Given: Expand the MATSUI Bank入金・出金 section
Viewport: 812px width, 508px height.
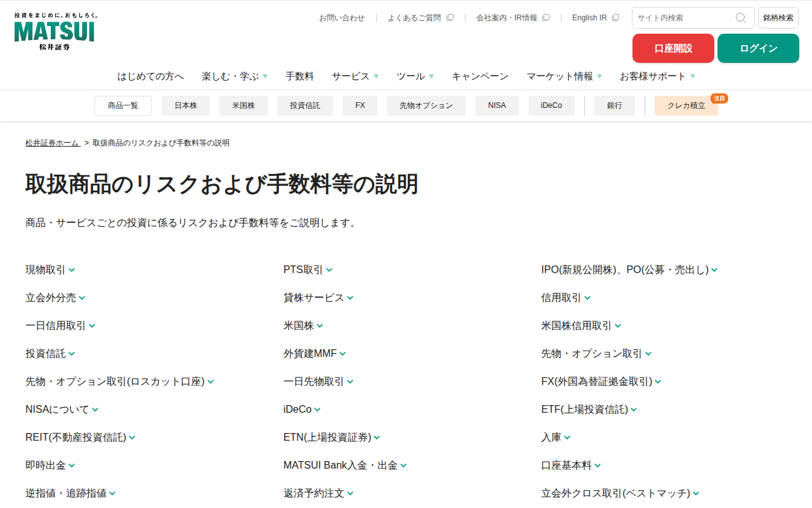Looking at the screenshot, I should click(x=345, y=465).
